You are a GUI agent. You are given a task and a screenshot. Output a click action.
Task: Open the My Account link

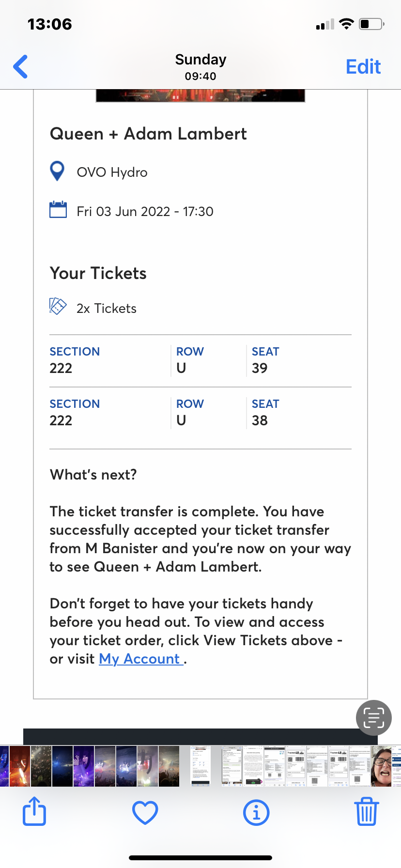pyautogui.click(x=141, y=659)
